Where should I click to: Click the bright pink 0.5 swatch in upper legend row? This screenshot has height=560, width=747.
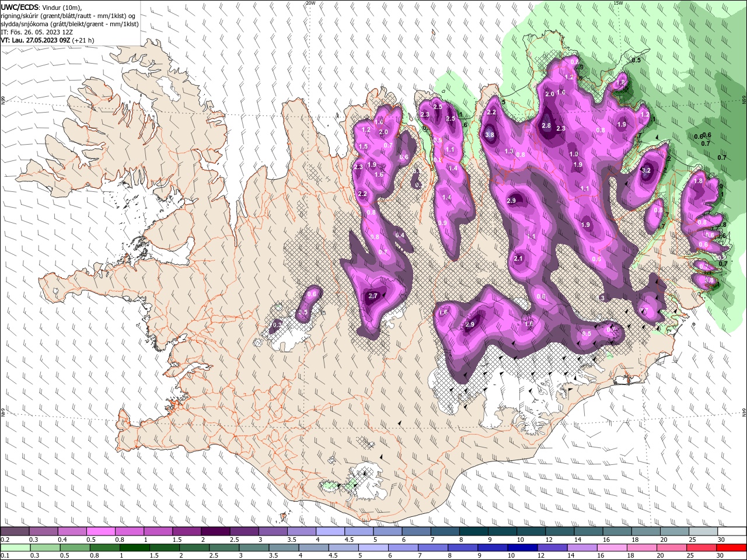pyautogui.click(x=101, y=531)
